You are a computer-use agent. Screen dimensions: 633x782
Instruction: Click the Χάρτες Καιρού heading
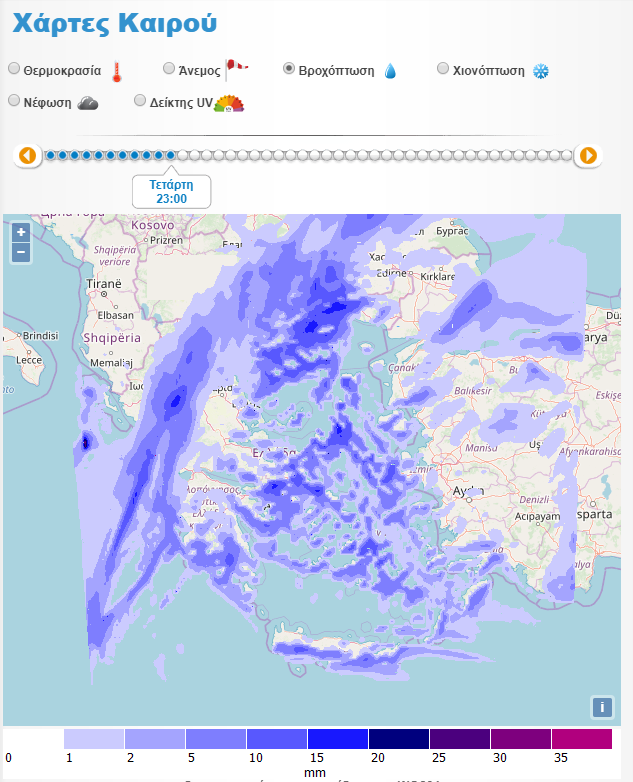pyautogui.click(x=115, y=23)
